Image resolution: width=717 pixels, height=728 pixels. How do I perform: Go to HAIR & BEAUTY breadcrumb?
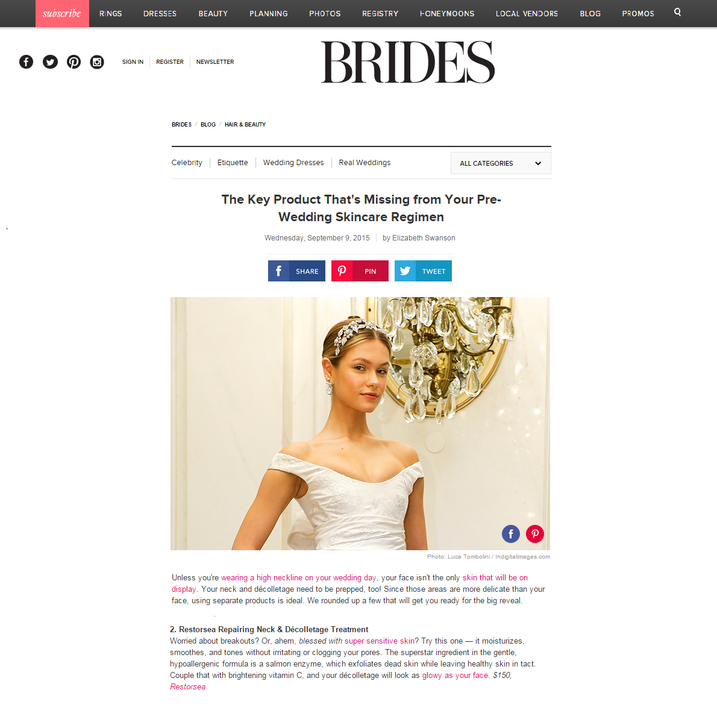[x=245, y=125]
